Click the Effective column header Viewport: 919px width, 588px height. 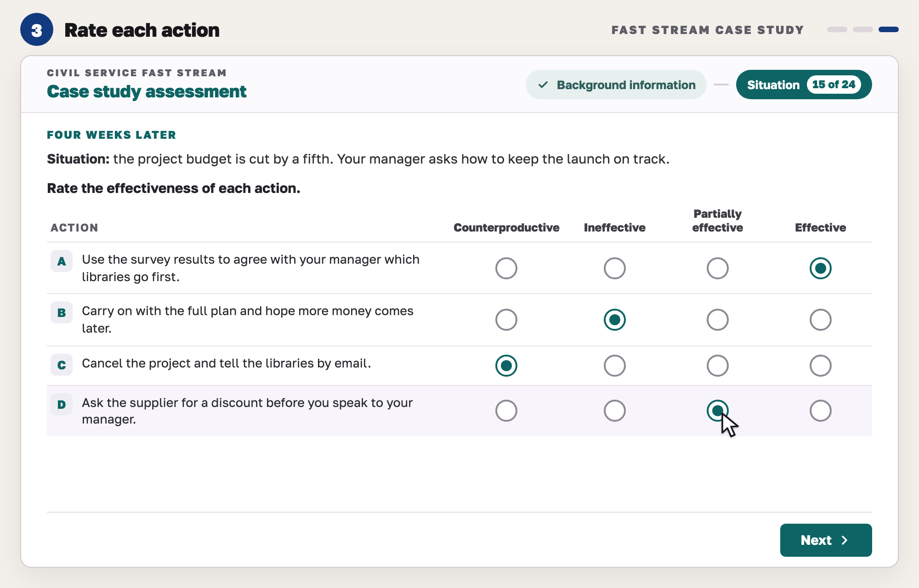[x=821, y=228]
